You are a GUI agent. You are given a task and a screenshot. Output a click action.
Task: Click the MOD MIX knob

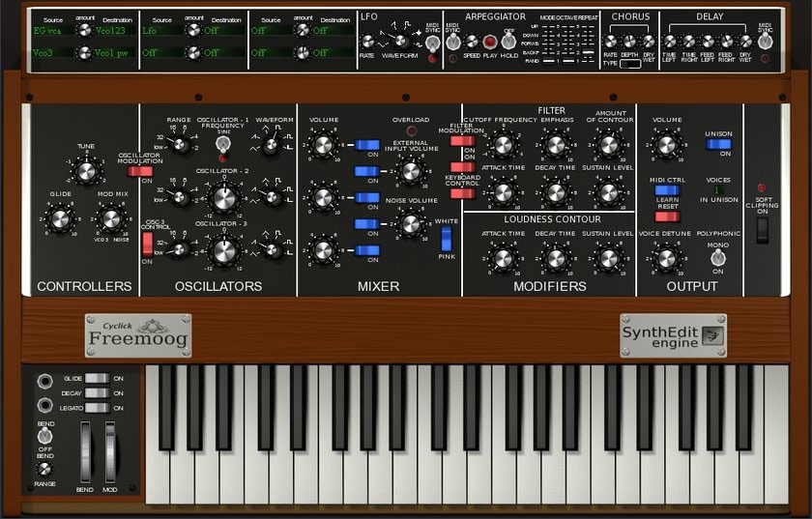tap(111, 218)
